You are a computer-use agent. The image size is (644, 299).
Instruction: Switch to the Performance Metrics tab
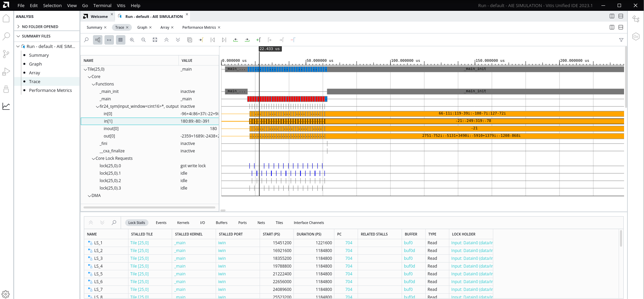pos(199,27)
